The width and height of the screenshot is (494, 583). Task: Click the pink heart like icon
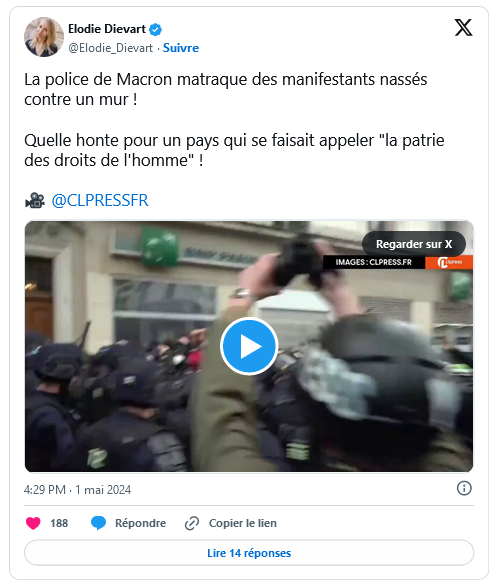pos(33,523)
